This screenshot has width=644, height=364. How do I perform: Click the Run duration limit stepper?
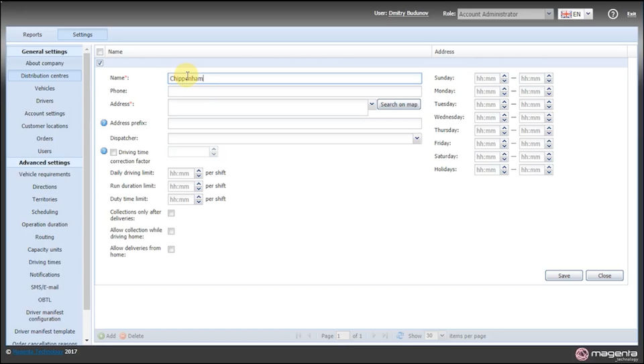click(199, 186)
